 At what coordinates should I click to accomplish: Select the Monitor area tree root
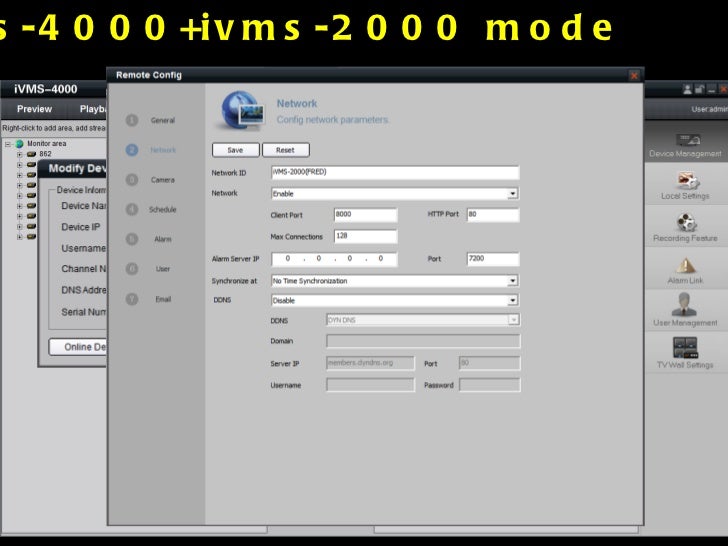46,144
